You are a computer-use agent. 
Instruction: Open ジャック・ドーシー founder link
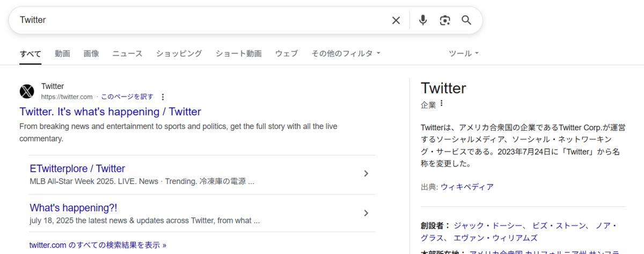[488, 225]
